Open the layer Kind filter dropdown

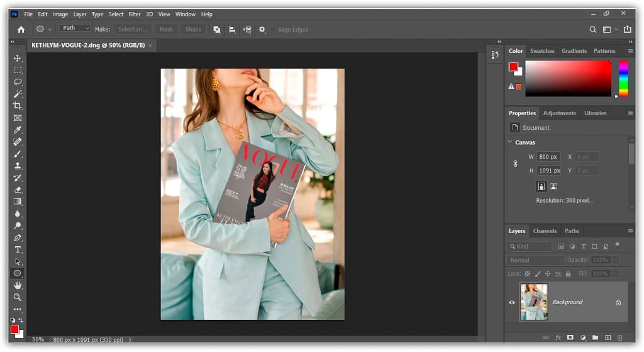pos(530,246)
